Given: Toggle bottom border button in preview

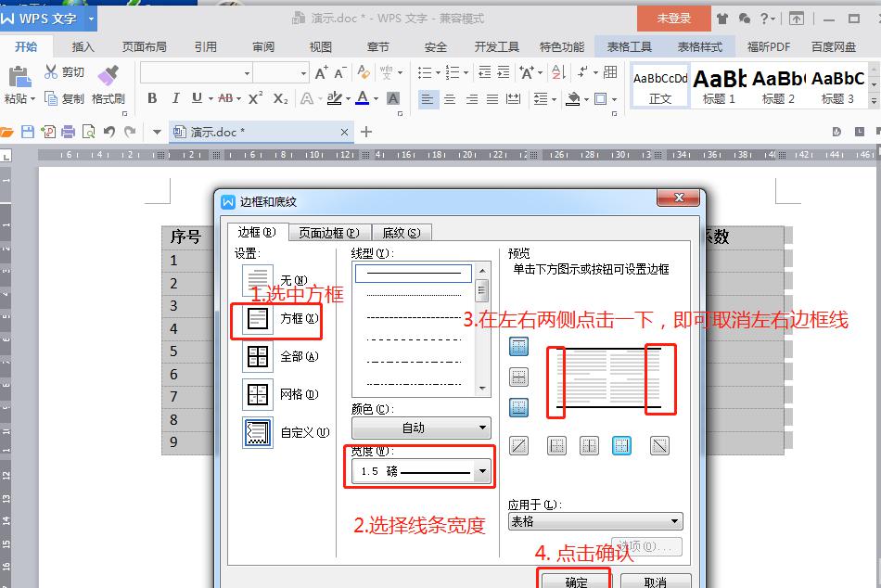Looking at the screenshot, I should 518,407.
